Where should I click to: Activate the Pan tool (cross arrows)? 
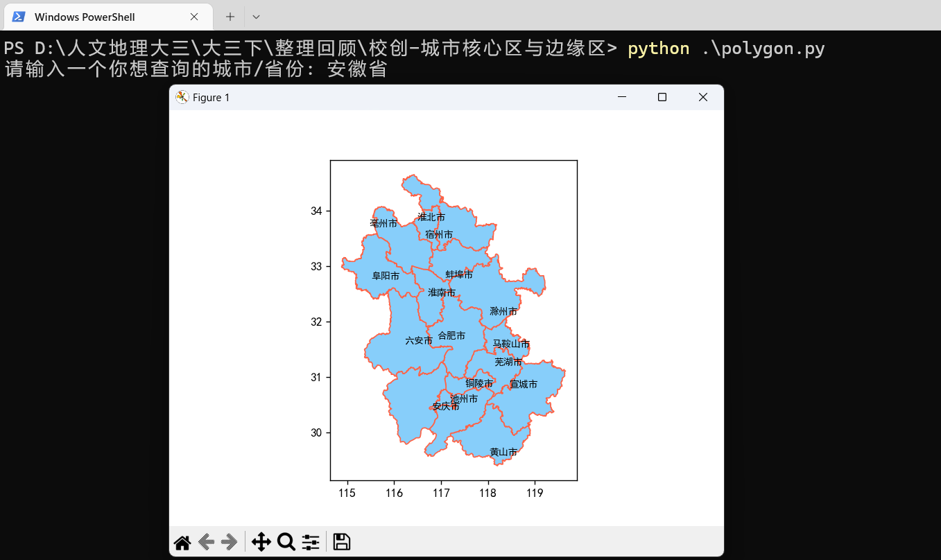[261, 542]
